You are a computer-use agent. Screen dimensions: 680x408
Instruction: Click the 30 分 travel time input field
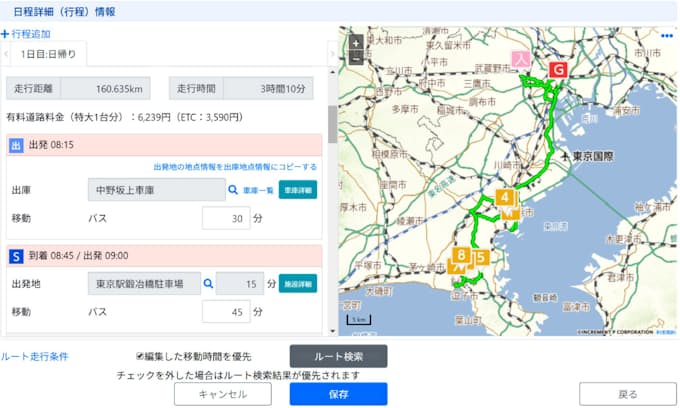225,217
